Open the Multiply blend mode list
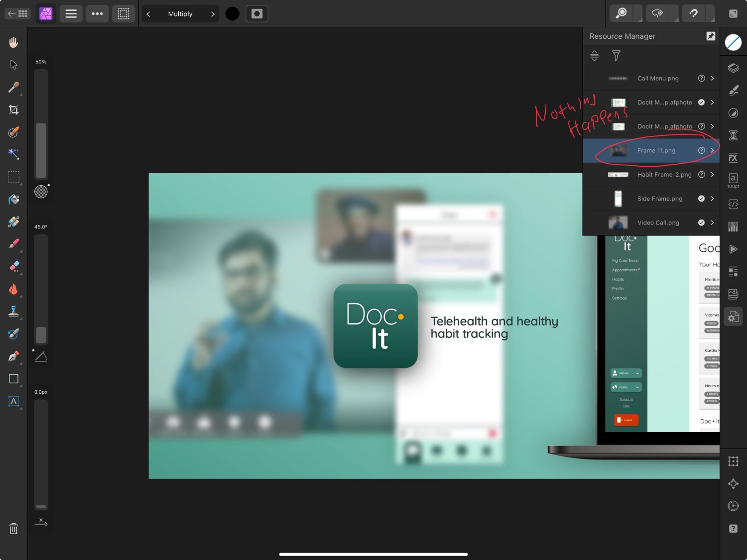The height and width of the screenshot is (560, 747). (180, 14)
